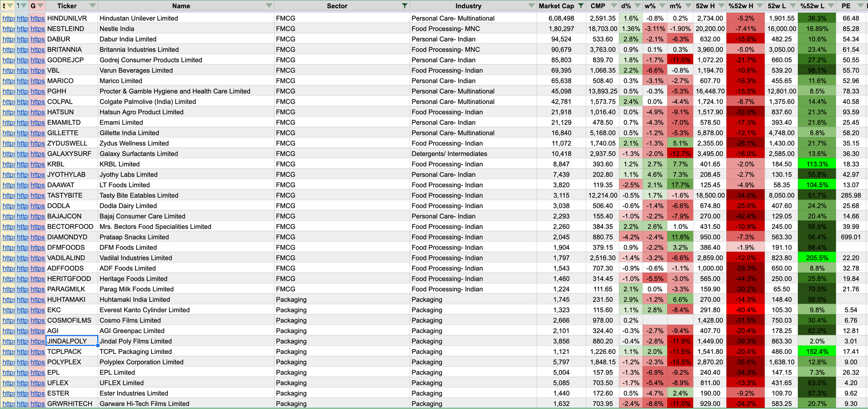Click the Cosmo Films Limited cell
The height and width of the screenshot is (409, 868).
(x=186, y=320)
